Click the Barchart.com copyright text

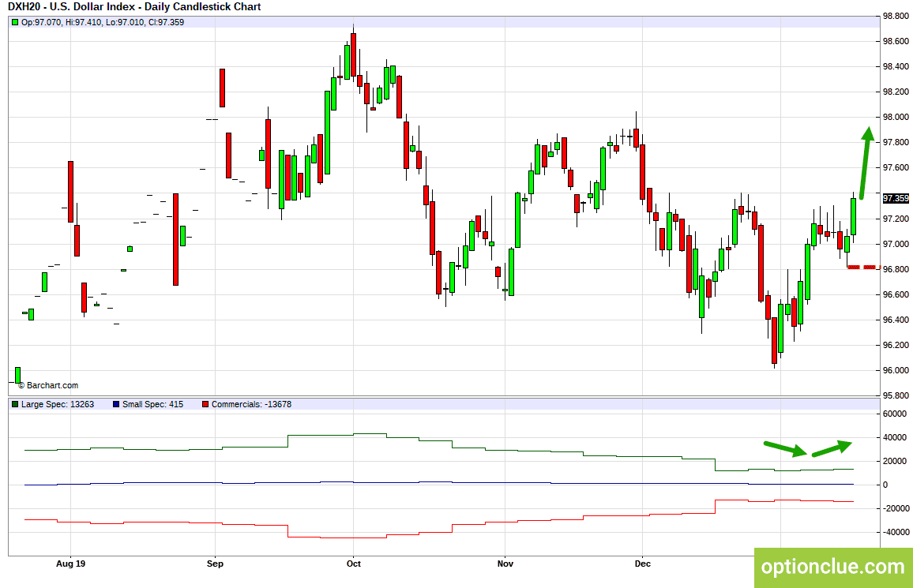48,385
